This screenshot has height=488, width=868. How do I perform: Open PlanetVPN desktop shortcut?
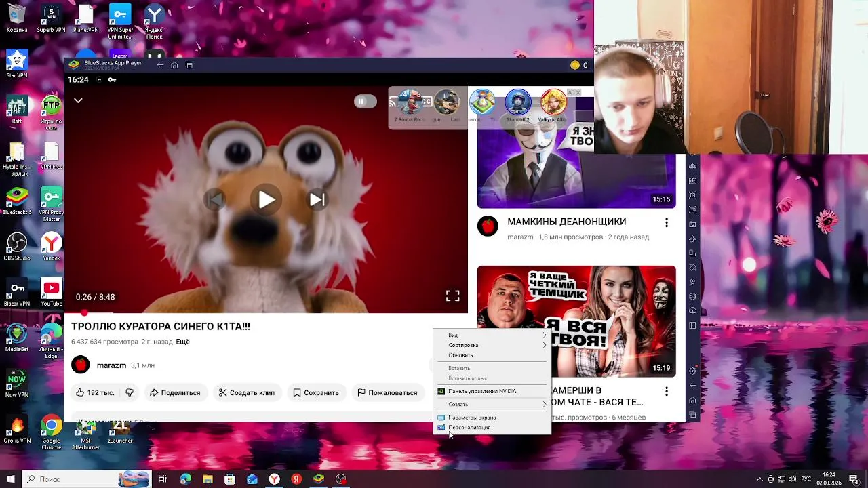pos(85,18)
